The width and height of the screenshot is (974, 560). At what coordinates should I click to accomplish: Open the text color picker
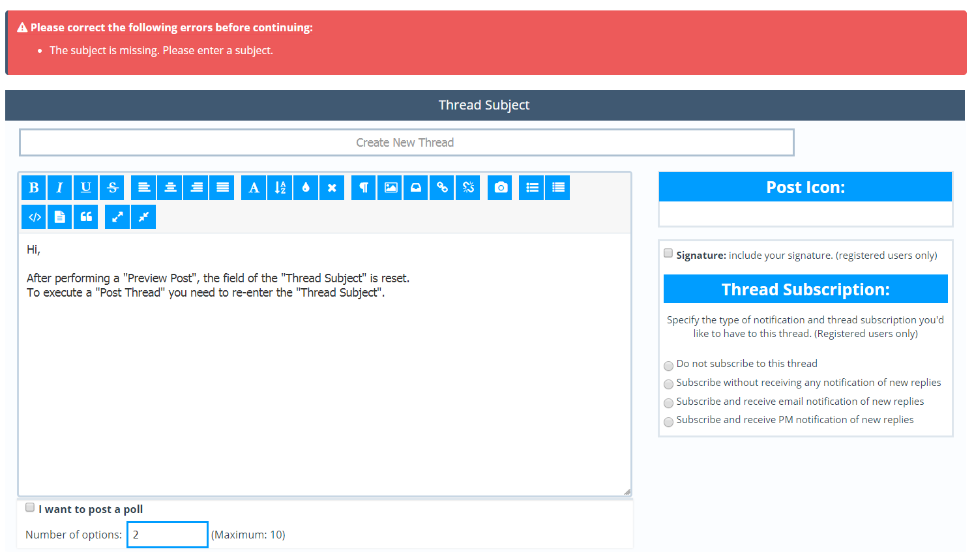click(306, 188)
